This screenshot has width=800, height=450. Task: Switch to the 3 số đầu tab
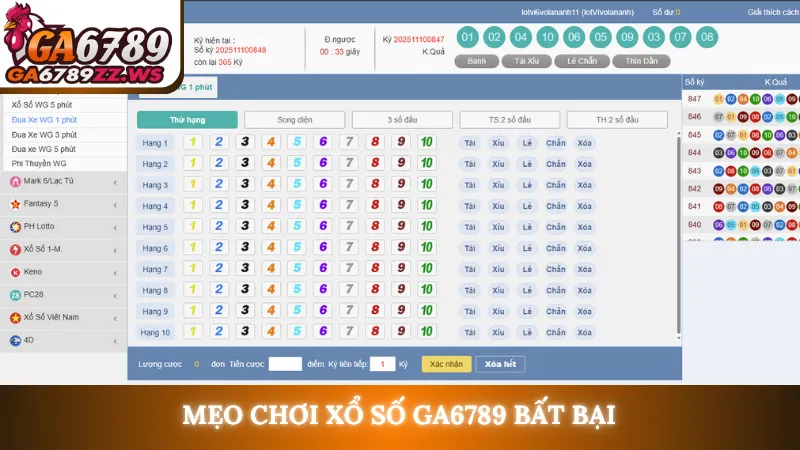402,120
